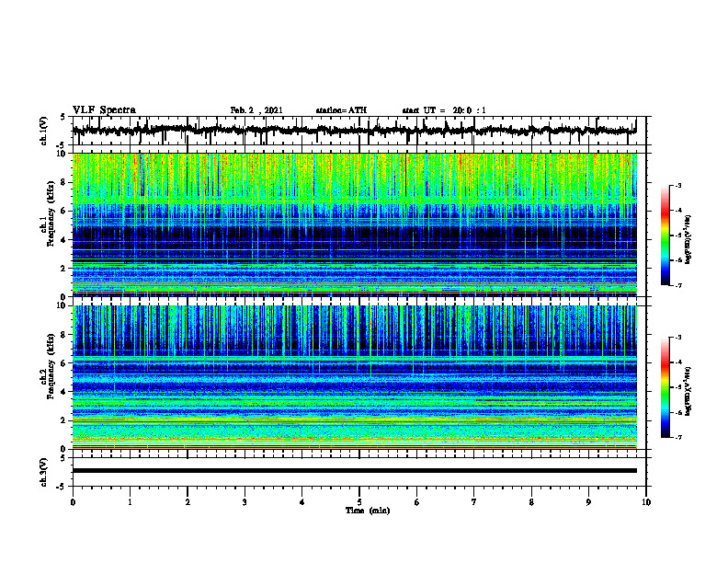Click the ch.1 spectrogram color scale bar
The height and width of the screenshot is (563, 728).
pos(665,236)
